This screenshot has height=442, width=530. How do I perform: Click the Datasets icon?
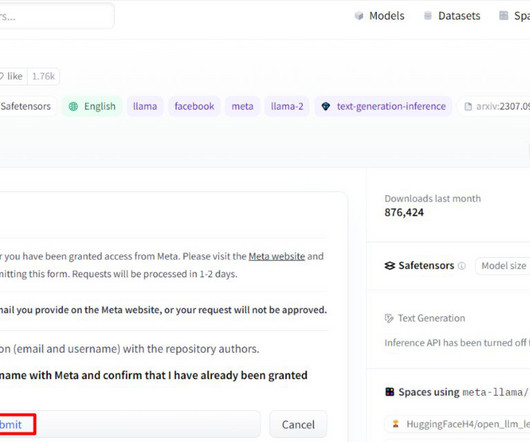pyautogui.click(x=428, y=16)
